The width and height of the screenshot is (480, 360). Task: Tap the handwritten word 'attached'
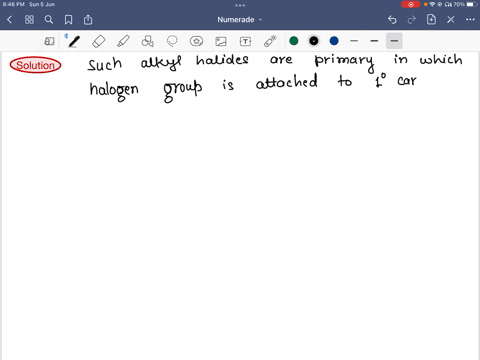(x=287, y=82)
